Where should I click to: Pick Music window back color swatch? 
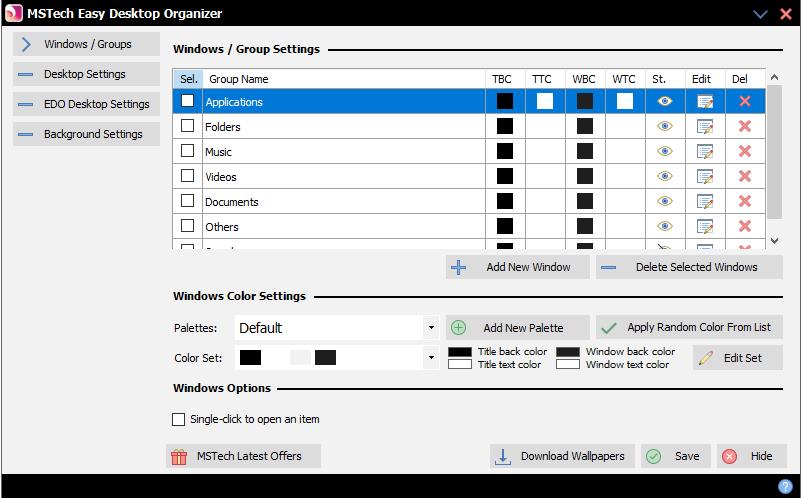585,151
